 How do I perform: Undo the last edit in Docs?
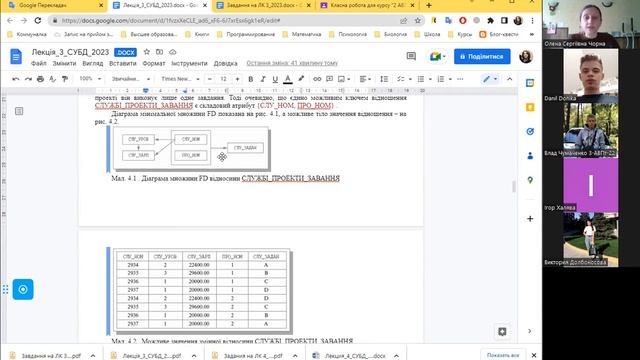pos(16,79)
